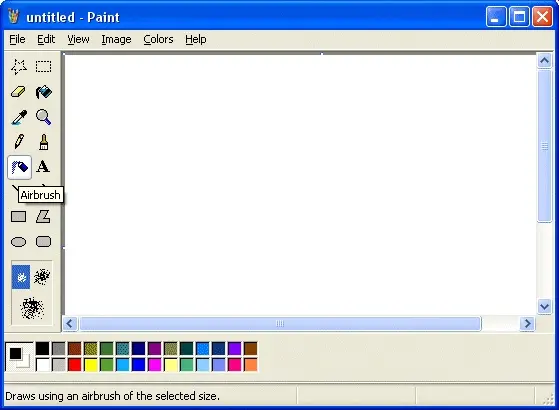This screenshot has height=410, width=559.
Task: Open the Colors menu
Action: (158, 39)
